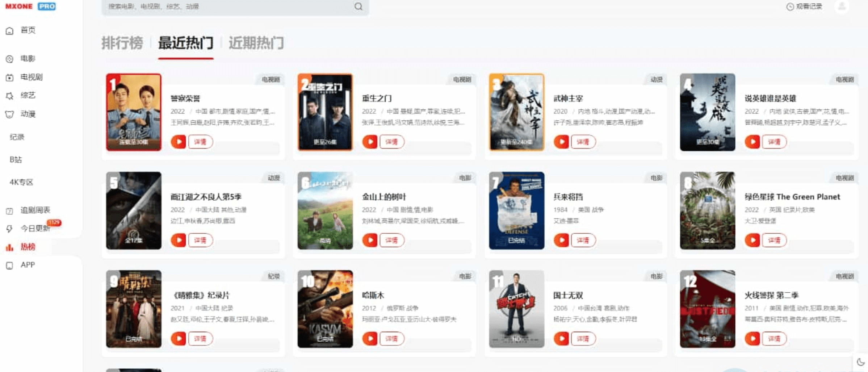This screenshot has width=868, height=372.
Task: Play 国士无双 with its play button
Action: 561,339
